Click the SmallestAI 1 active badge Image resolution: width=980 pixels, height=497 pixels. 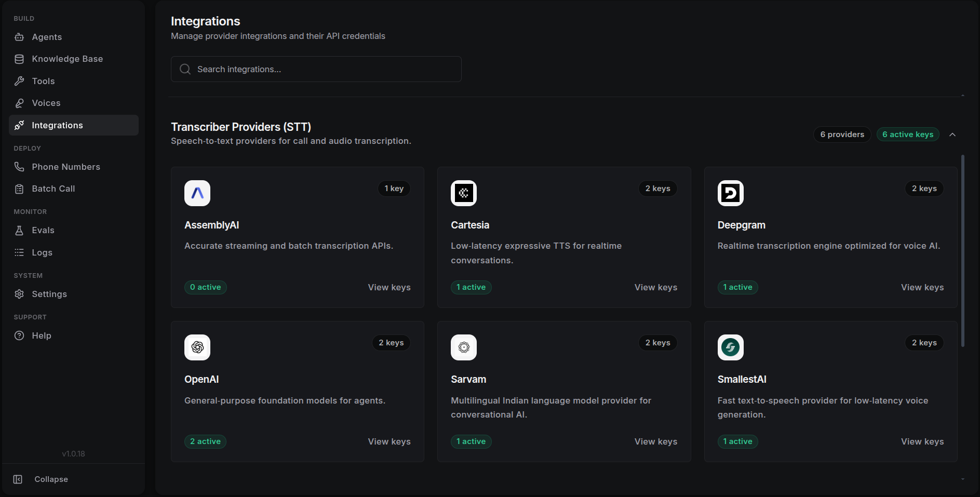click(x=738, y=441)
